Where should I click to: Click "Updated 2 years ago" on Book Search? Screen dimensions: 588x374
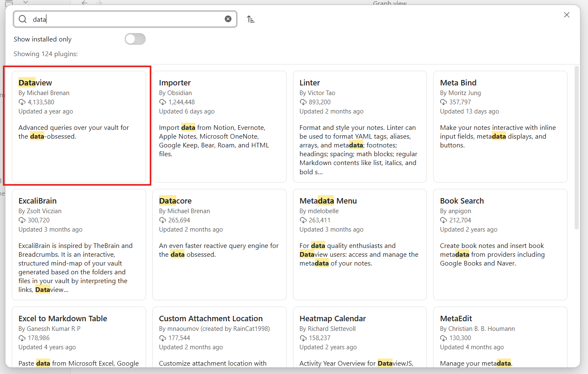click(x=469, y=230)
